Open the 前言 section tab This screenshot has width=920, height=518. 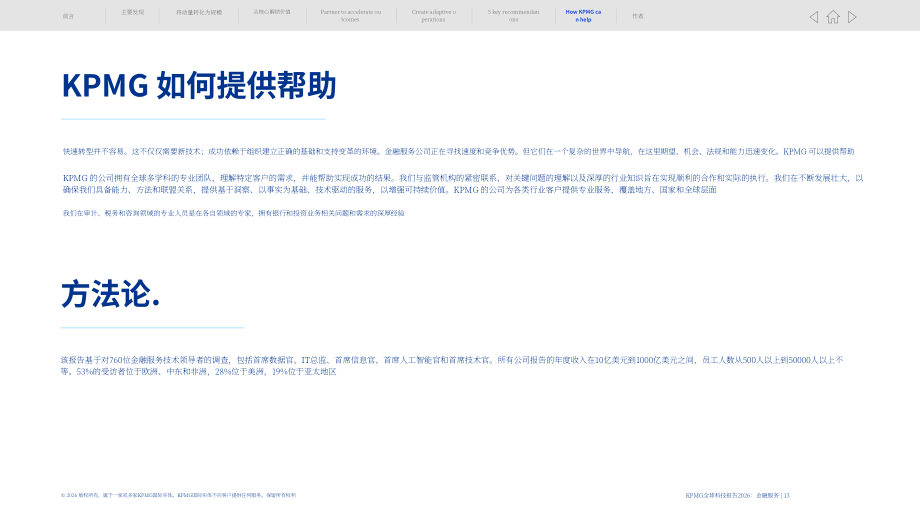tap(69, 16)
